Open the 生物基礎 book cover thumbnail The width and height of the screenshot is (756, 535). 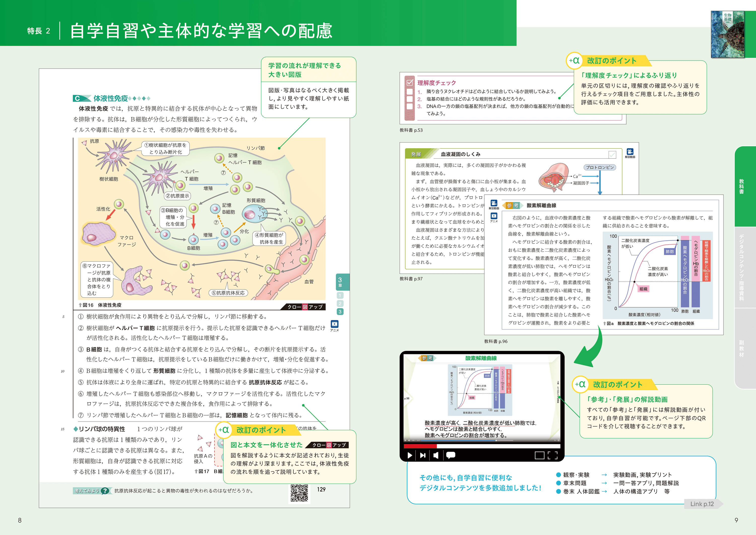(727, 34)
